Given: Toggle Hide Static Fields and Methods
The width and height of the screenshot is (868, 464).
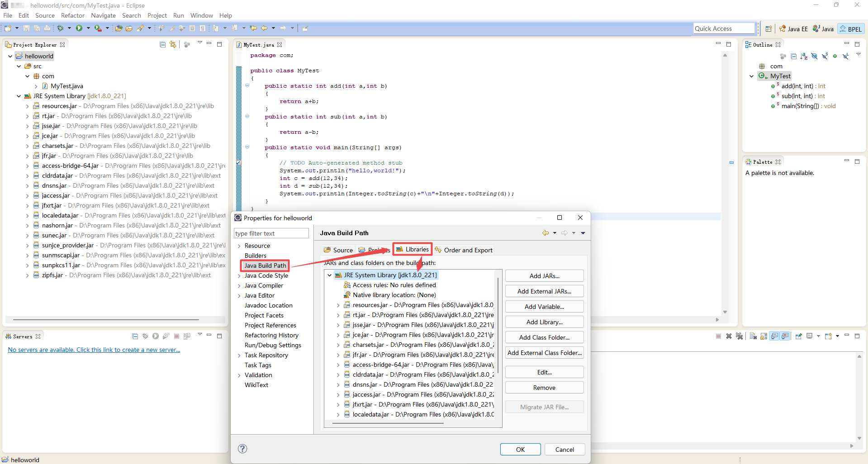Looking at the screenshot, I should 825,56.
